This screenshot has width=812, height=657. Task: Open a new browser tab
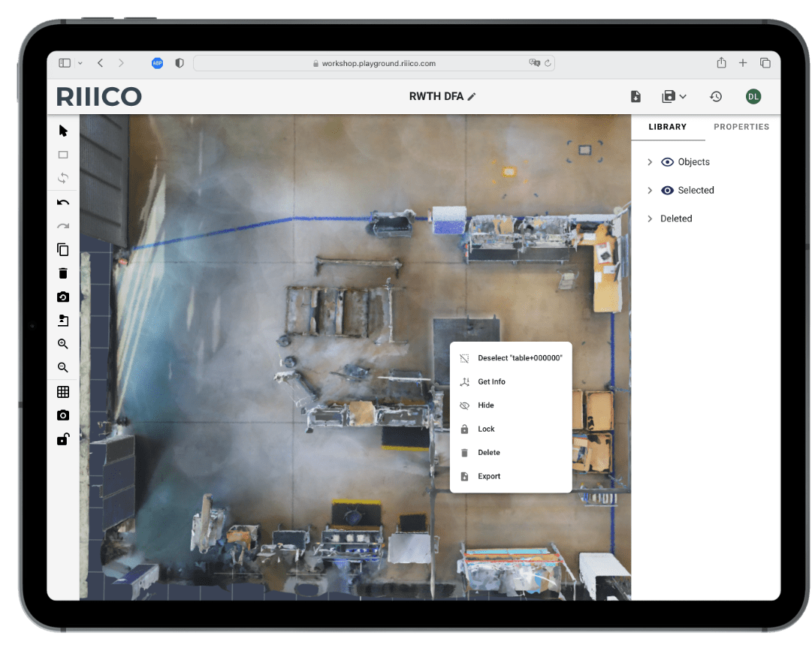coord(743,63)
